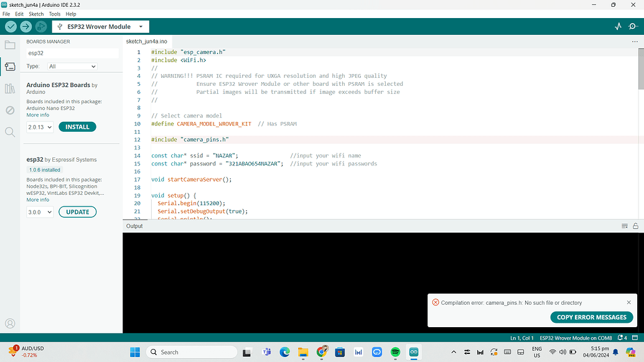Launch Spotify from the taskbar

pos(395,352)
